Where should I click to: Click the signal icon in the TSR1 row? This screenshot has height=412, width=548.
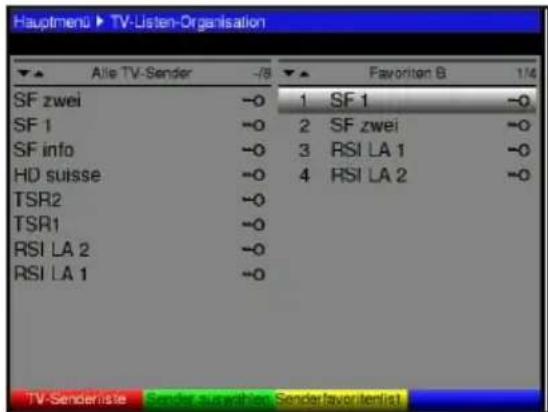(254, 225)
